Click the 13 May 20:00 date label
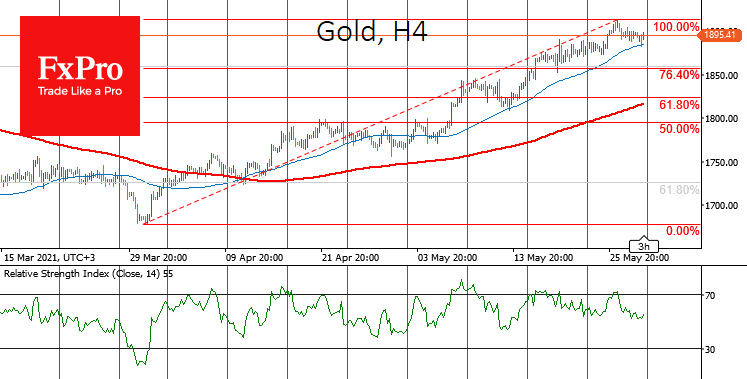Viewport: 747px width, 379px height. pyautogui.click(x=543, y=258)
